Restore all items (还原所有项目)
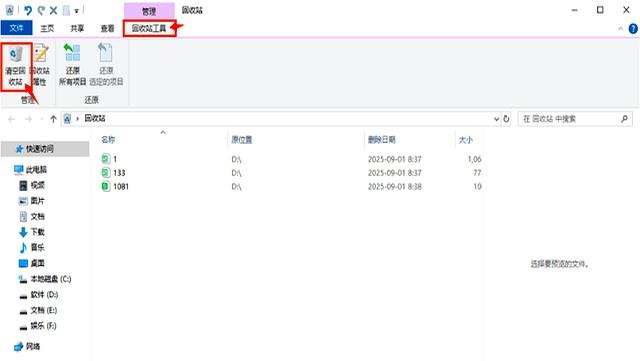This screenshot has height=361, width=640. (72, 65)
